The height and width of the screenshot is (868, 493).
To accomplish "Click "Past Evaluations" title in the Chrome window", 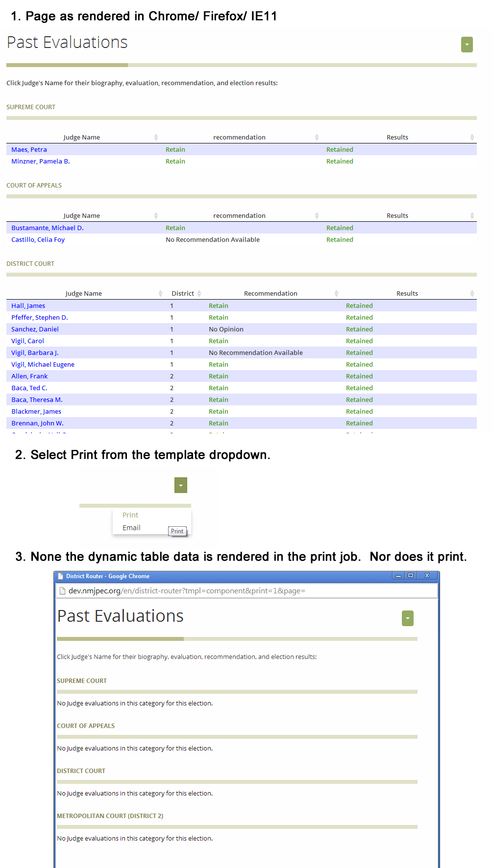I will [121, 616].
